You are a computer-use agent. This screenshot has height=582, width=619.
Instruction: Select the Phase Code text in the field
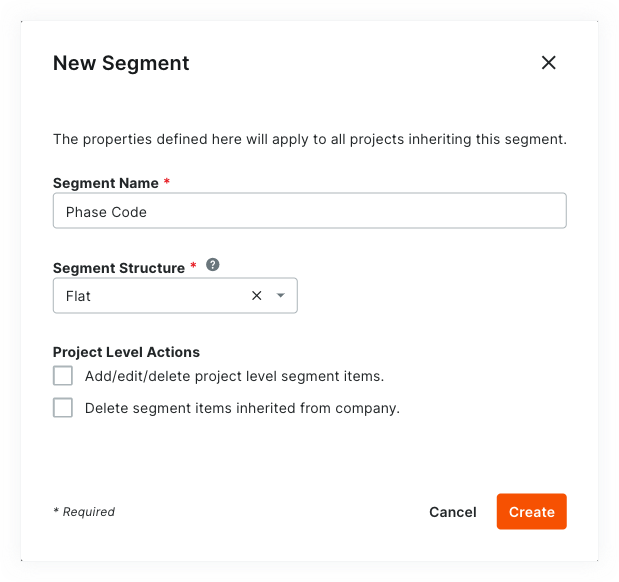[x=106, y=212]
